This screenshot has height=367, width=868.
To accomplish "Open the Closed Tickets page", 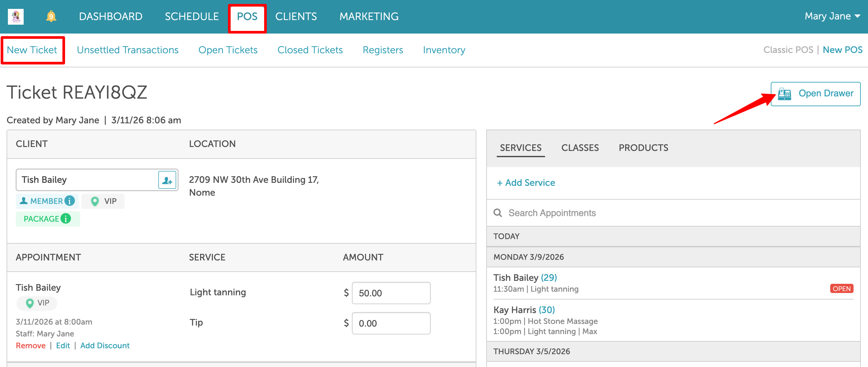I will 310,50.
